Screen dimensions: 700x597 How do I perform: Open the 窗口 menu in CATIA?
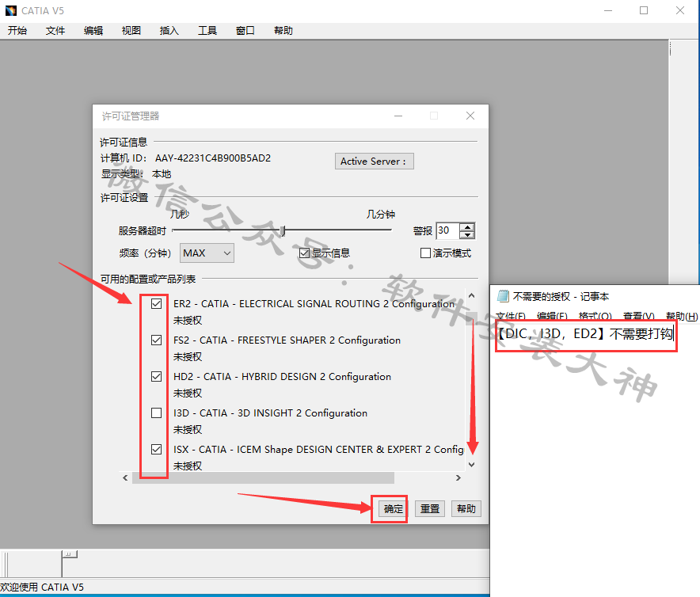tap(245, 30)
